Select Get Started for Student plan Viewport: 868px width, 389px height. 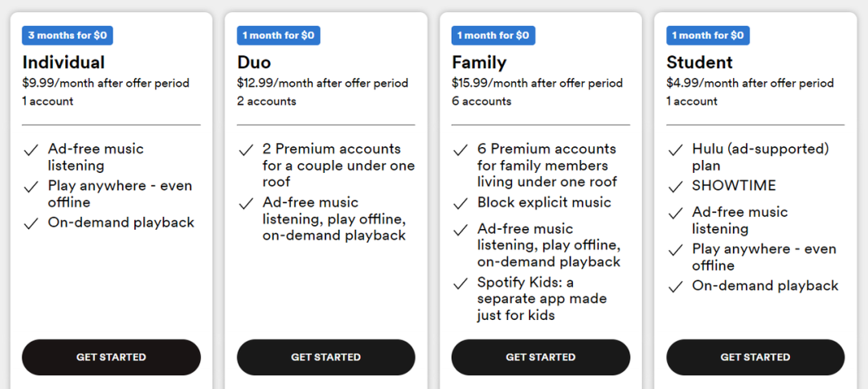point(755,357)
